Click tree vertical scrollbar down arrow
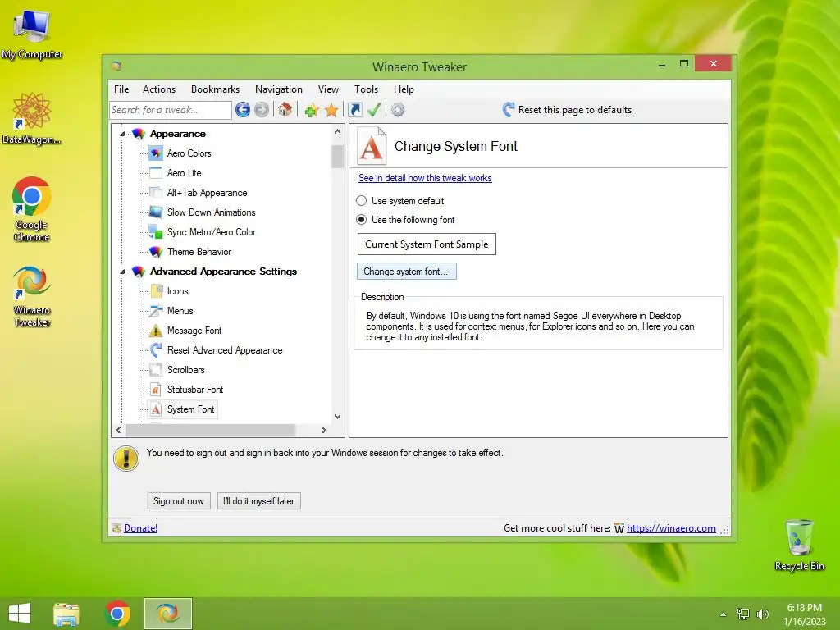The height and width of the screenshot is (630, 840). click(337, 416)
